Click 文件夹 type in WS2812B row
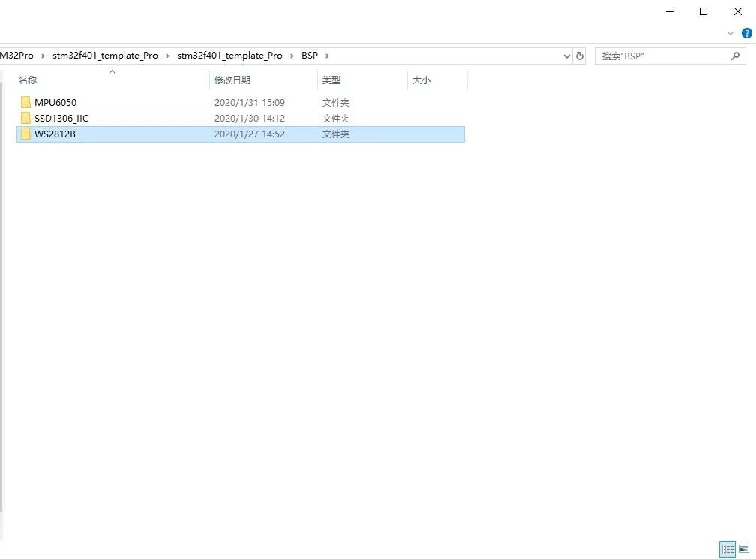This screenshot has width=756, height=559. tap(335, 134)
